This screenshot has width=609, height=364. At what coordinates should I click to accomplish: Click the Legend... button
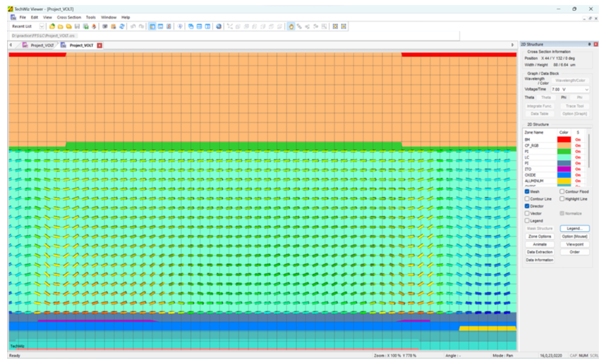[x=575, y=228]
